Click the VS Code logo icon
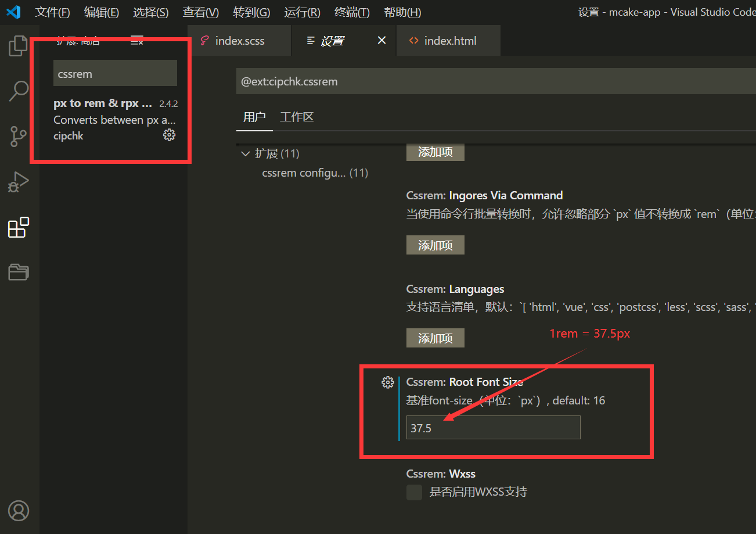The height and width of the screenshot is (534, 756). [x=13, y=12]
